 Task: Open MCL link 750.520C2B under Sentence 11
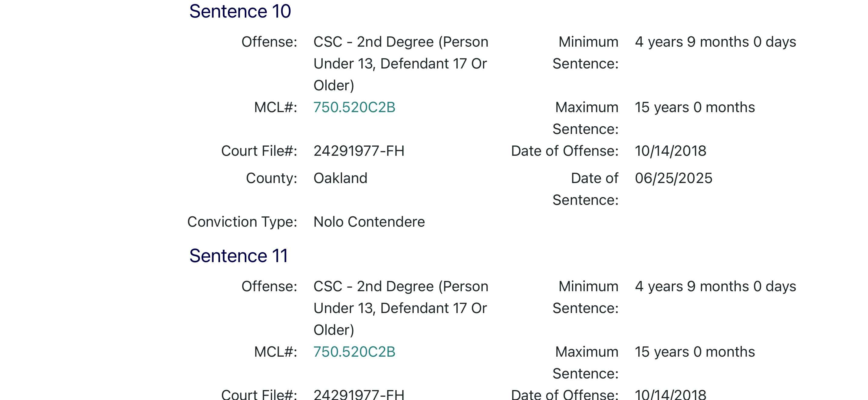click(x=354, y=352)
